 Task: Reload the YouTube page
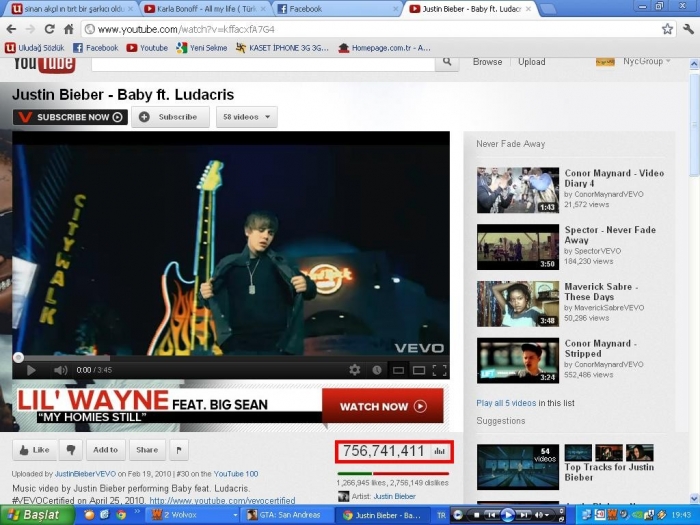49,29
